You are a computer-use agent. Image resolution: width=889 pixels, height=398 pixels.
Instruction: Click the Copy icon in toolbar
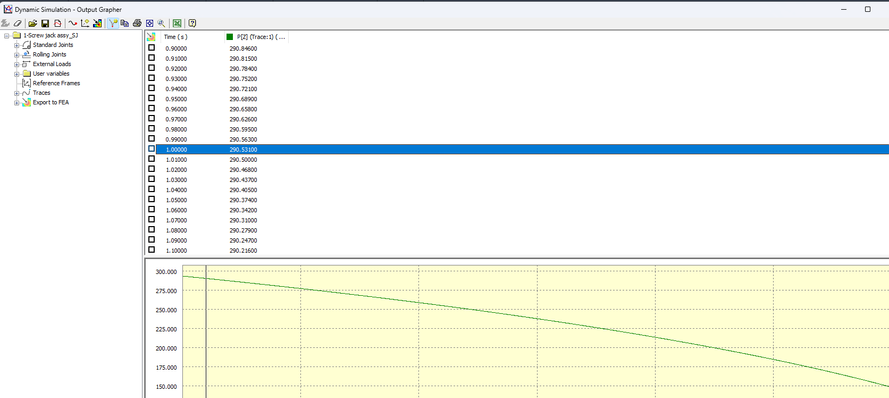click(x=125, y=23)
